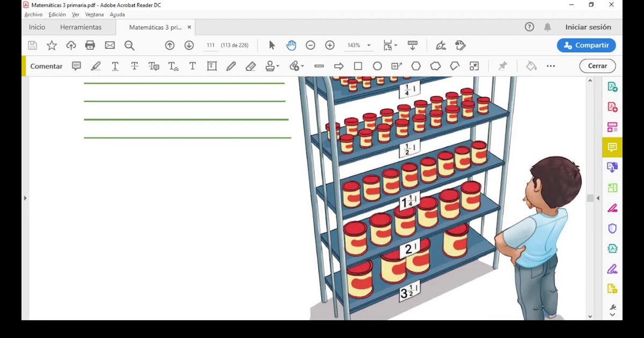Close the Matemáticas 3 pri... document tab
The height and width of the screenshot is (338, 644).
[x=189, y=27]
